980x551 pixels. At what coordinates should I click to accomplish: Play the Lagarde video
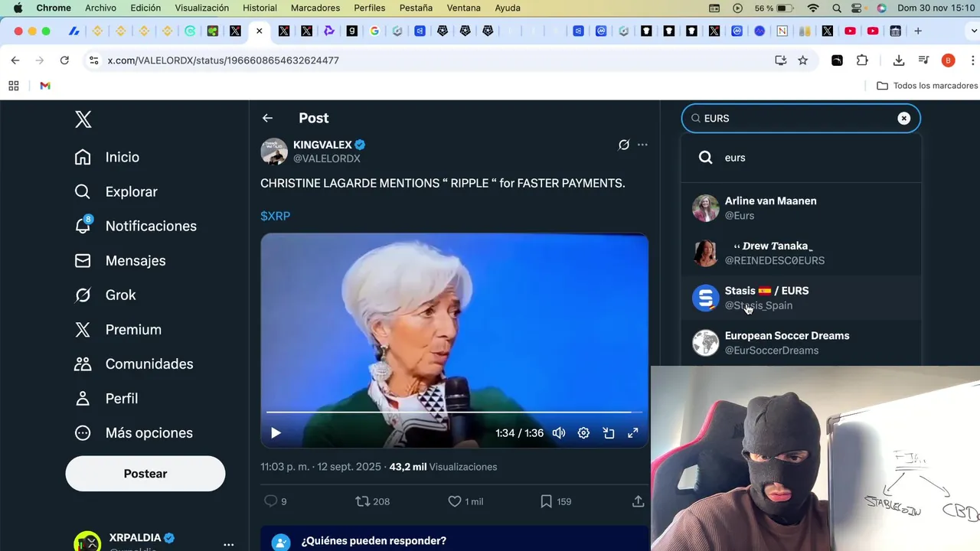click(x=276, y=433)
